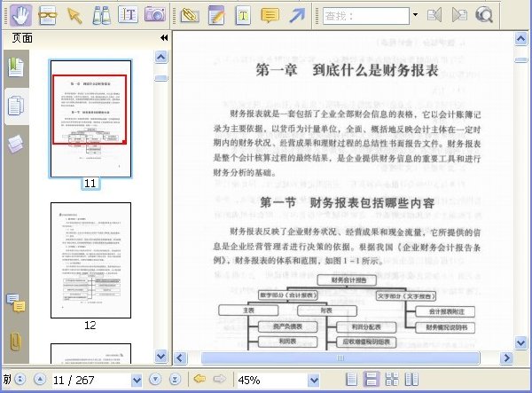Image resolution: width=532 pixels, height=393 pixels.
Task: Click the horizontal scrollbar thumb
Action: tap(340, 358)
